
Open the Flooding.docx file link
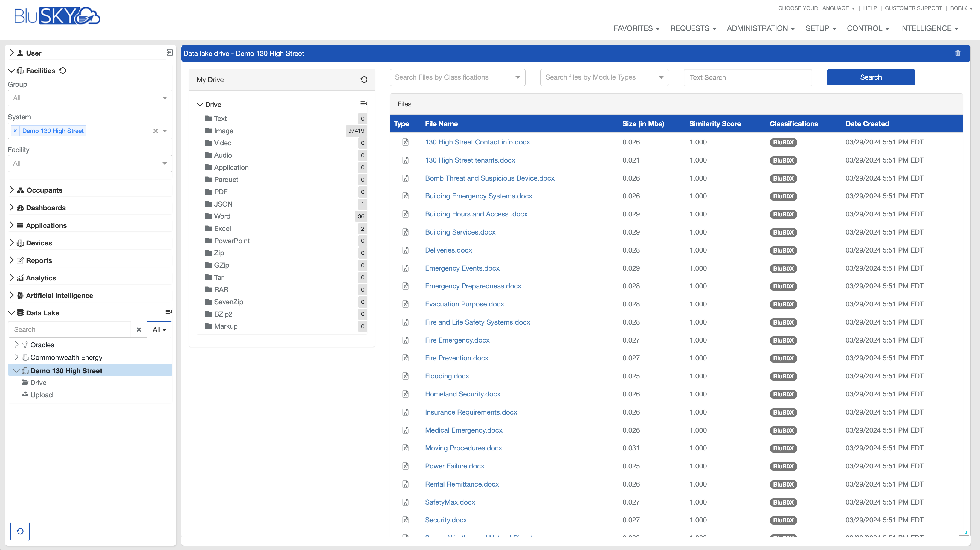click(x=446, y=376)
